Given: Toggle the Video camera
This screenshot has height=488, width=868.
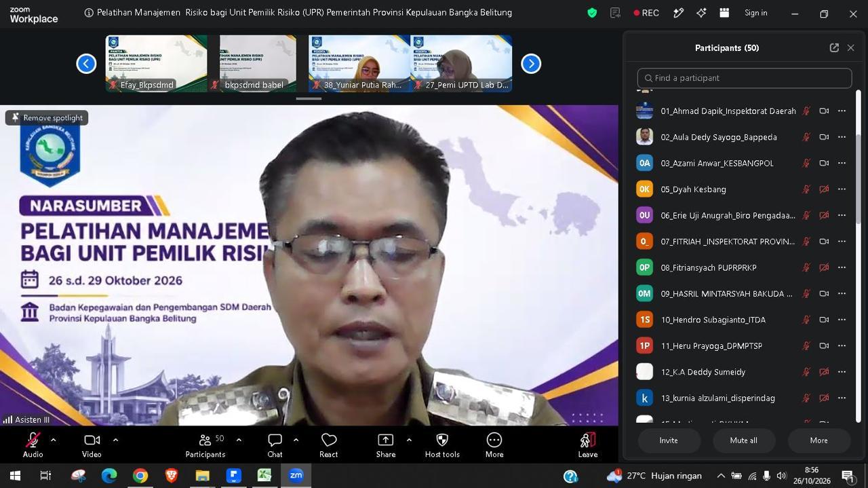Looking at the screenshot, I should (92, 445).
